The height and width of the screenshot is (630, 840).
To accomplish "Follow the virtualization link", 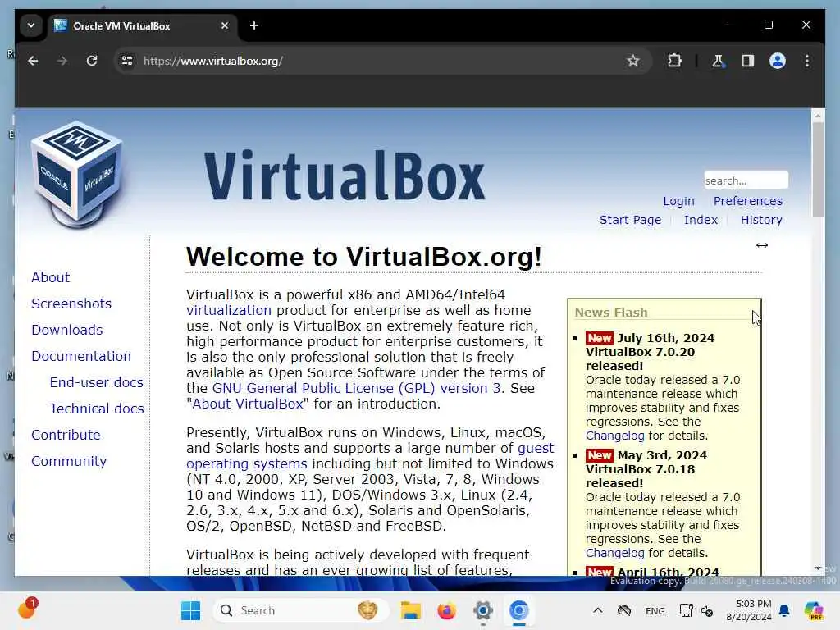I will point(229,311).
